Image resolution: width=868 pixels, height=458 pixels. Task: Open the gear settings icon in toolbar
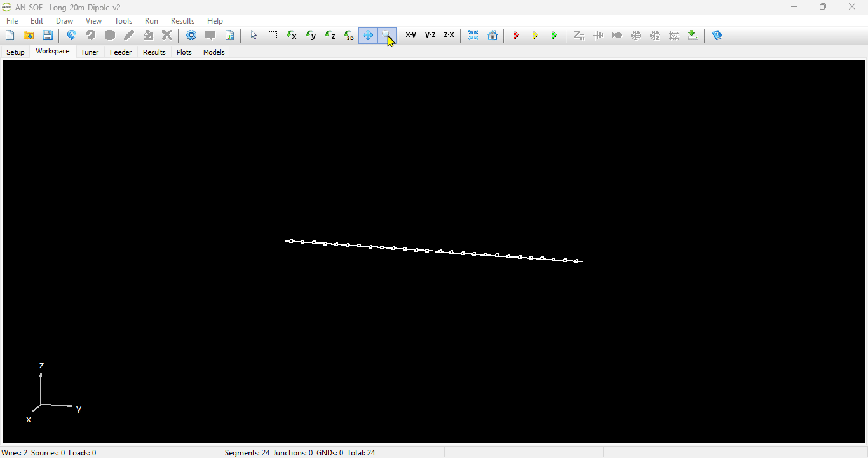[191, 36]
